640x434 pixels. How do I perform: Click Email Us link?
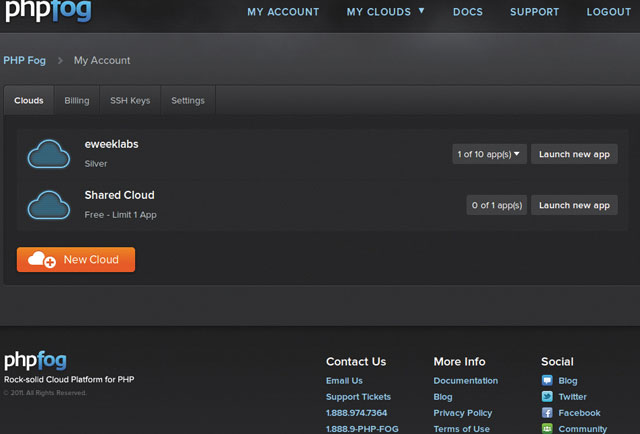(x=344, y=381)
